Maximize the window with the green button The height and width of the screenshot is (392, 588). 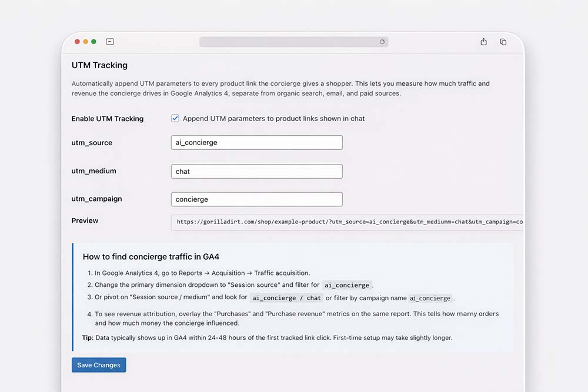(x=94, y=42)
